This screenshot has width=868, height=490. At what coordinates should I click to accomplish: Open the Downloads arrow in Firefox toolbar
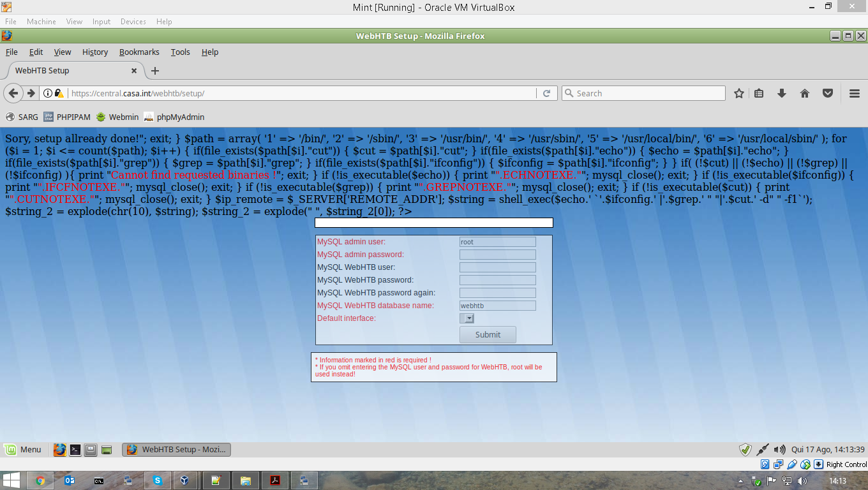point(781,93)
